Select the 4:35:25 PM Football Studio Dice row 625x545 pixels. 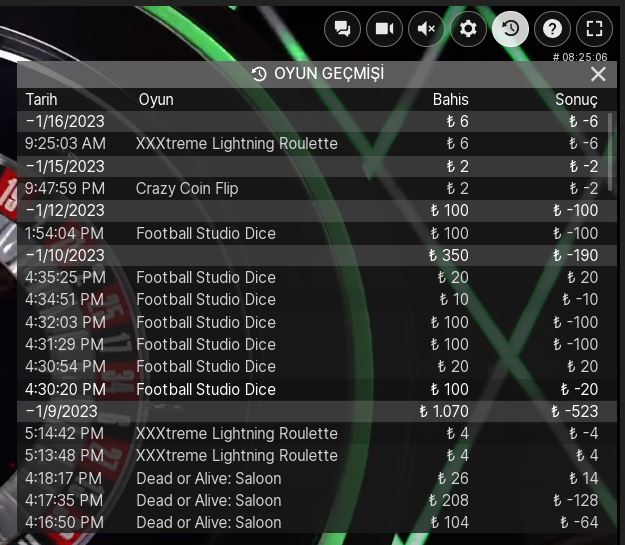click(x=317, y=277)
